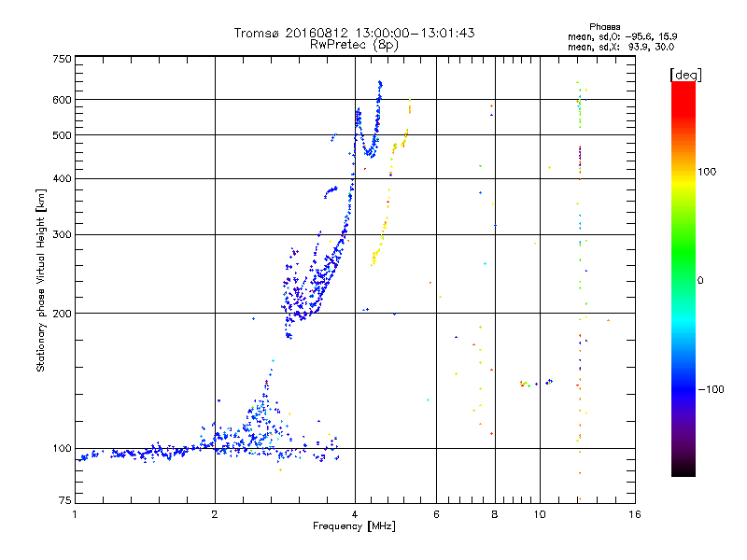747x560 pixels.
Task: Click y-axis tick label '300'
Action: click(62, 234)
